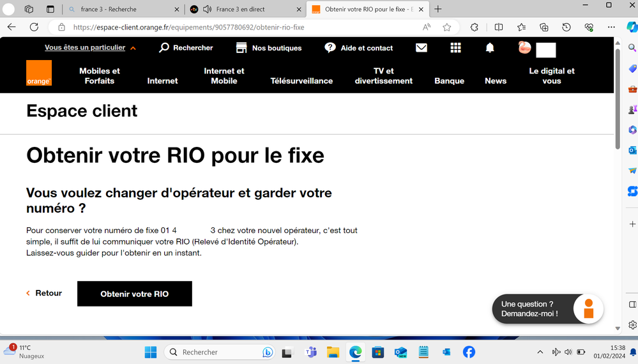Viewport: 638px width, 364px height.
Task: Open the sidebar Games chess icon
Action: click(632, 109)
